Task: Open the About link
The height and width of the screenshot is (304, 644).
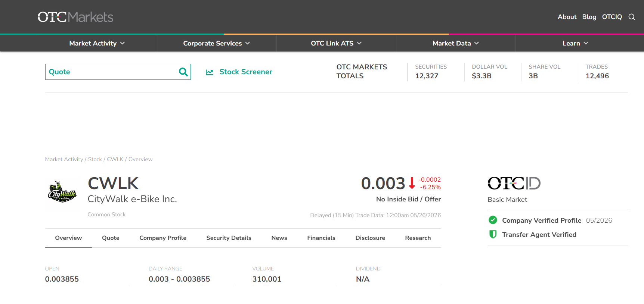Action: coord(567,17)
